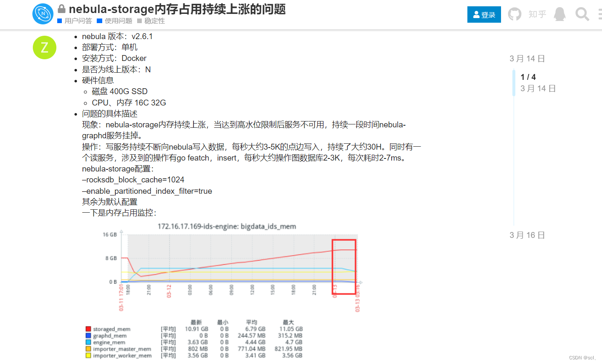
Task: Click the text 一下是内存占用监控：
Action: (x=119, y=213)
